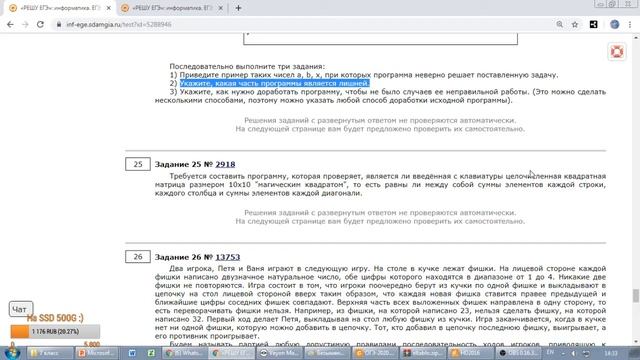The height and width of the screenshot is (360, 640).
Task: Click the 'На SSD 500G :)' donation label
Action: pyautogui.click(x=55, y=318)
